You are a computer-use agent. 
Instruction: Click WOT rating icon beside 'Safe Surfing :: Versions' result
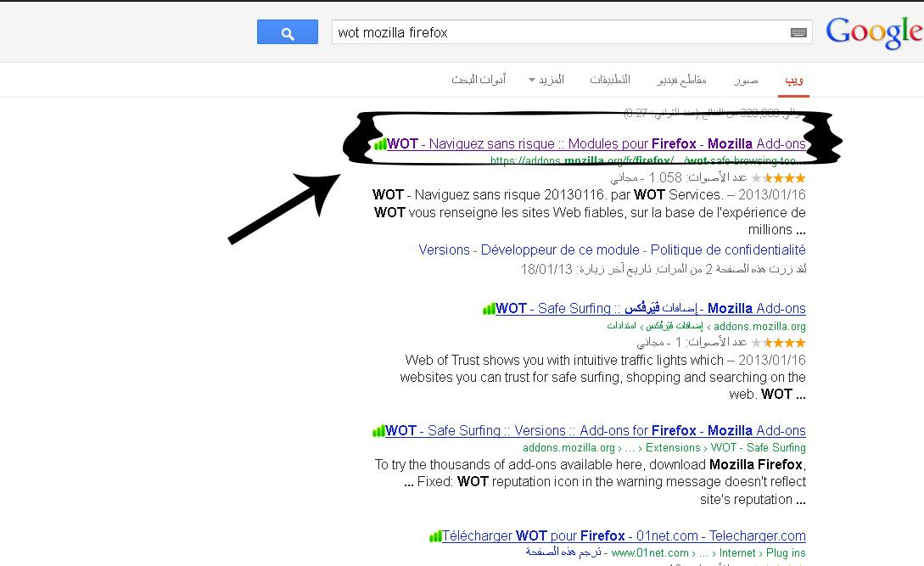pyautogui.click(x=378, y=431)
